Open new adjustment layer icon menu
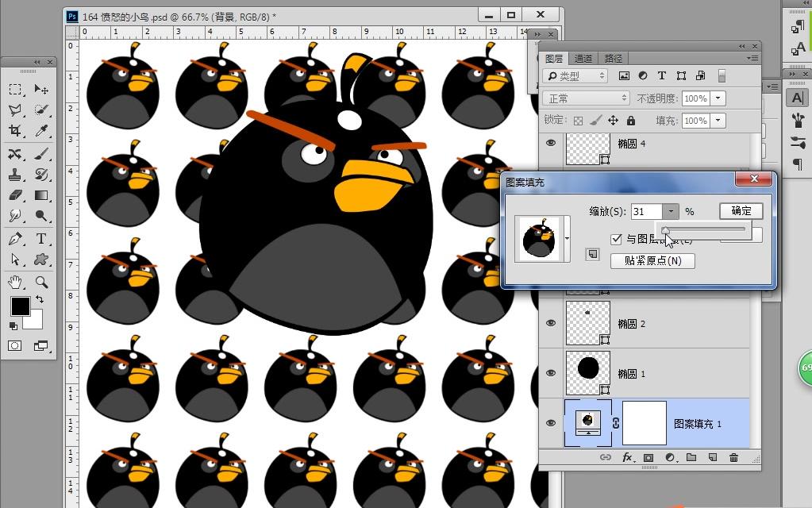The image size is (812, 508). click(670, 457)
